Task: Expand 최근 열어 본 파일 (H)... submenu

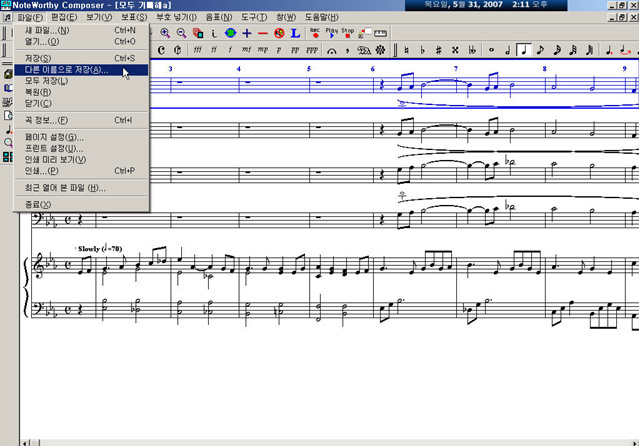Action: tap(81, 188)
